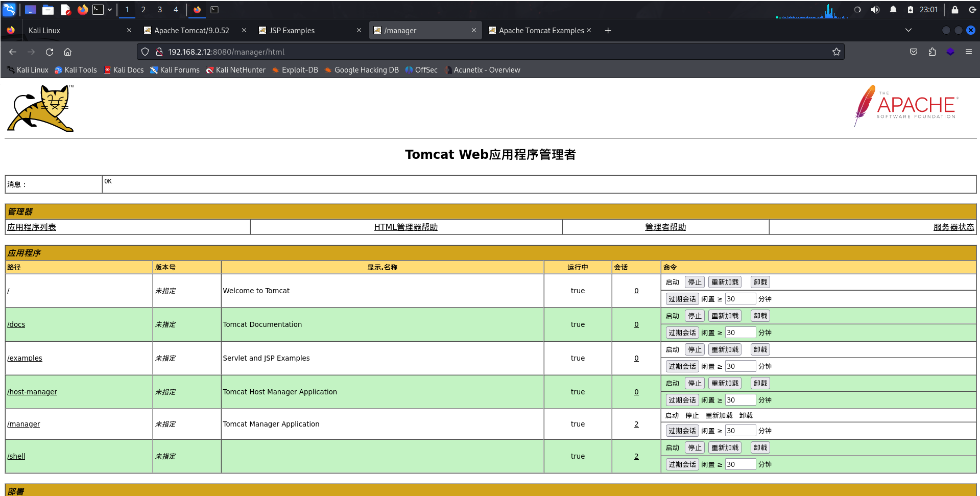Open the tracking protection shield icon
This screenshot has width=980, height=496.
pyautogui.click(x=145, y=52)
